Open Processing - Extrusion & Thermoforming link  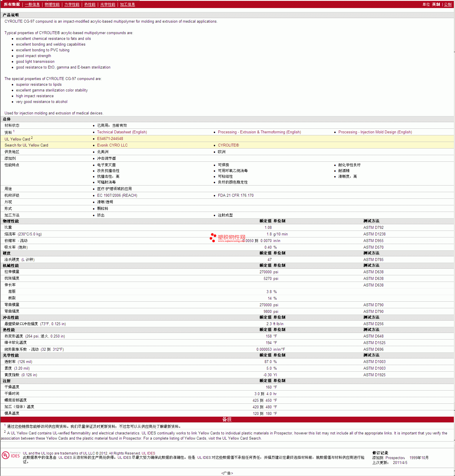pos(259,132)
